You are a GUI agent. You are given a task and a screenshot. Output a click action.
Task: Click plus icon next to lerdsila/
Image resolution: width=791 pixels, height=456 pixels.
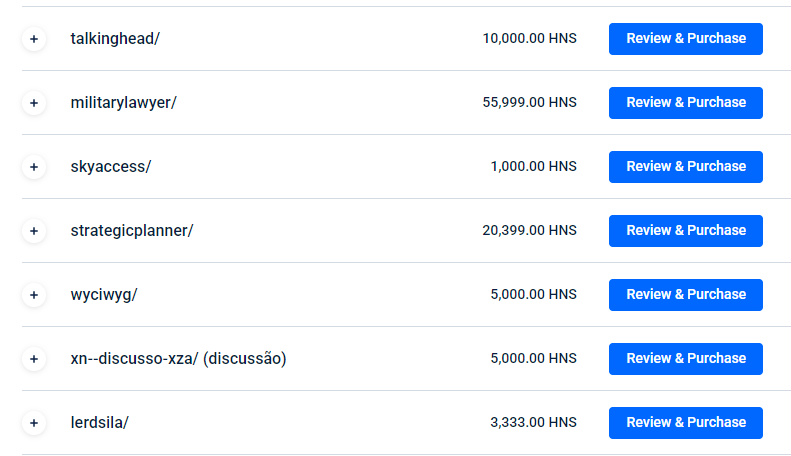[34, 423]
